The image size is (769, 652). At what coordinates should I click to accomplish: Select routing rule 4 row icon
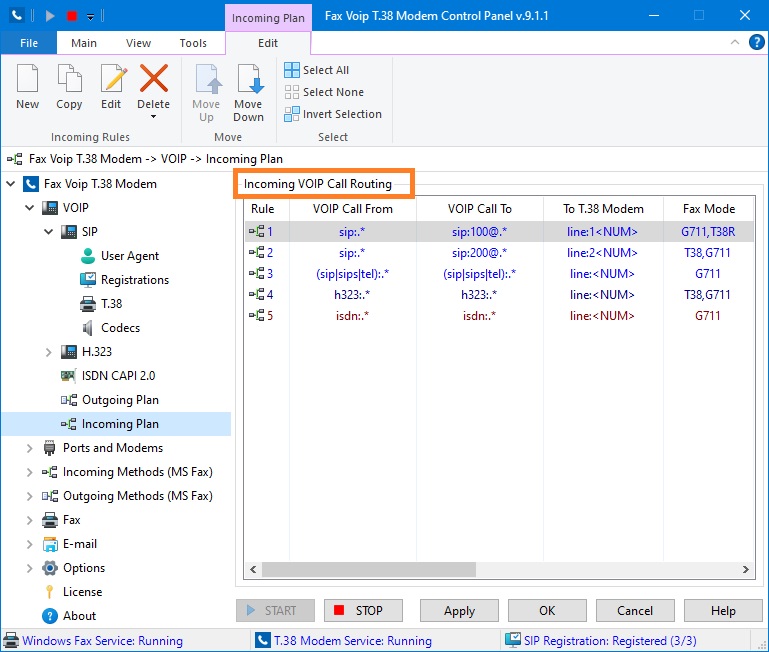[256, 294]
